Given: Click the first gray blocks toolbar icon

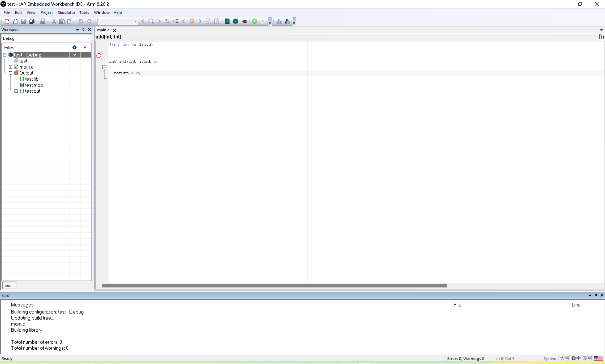Looking at the screenshot, I should (x=279, y=21).
